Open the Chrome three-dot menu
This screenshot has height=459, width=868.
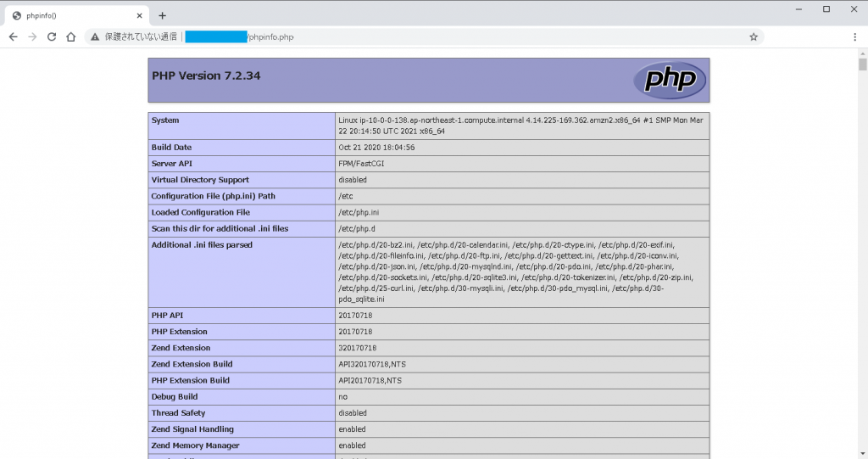854,37
